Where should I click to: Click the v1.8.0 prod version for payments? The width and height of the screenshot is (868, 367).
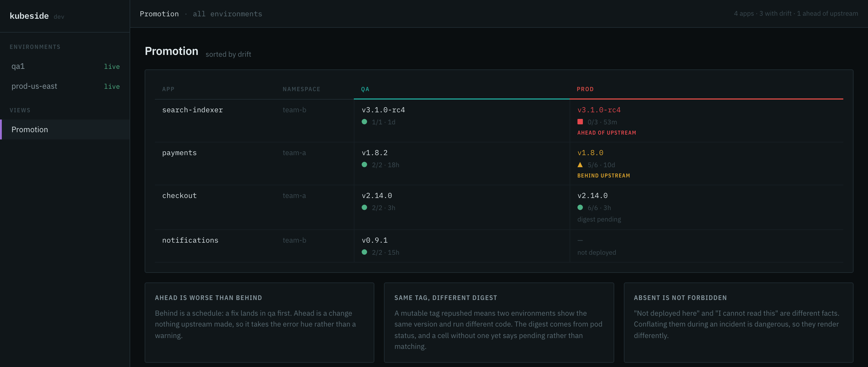pyautogui.click(x=590, y=153)
